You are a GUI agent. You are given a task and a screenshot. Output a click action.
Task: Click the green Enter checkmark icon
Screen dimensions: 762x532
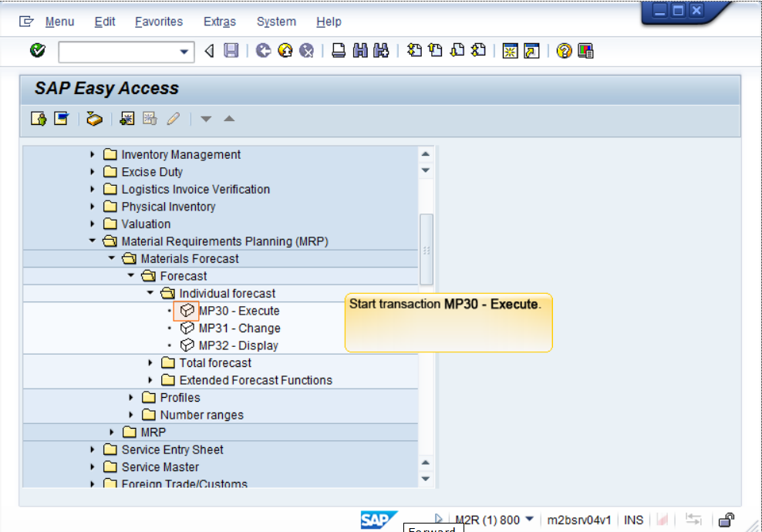coord(38,50)
